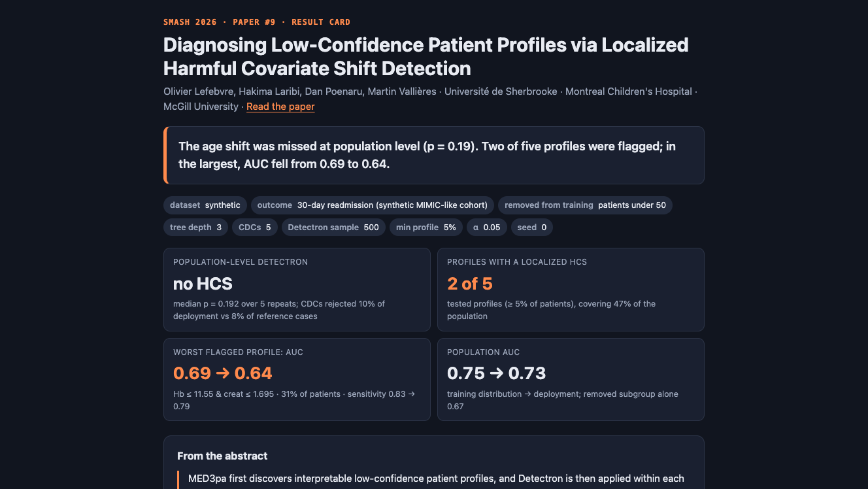The image size is (868, 489).
Task: Click the outcome 30-day readmission chip
Action: tap(373, 205)
